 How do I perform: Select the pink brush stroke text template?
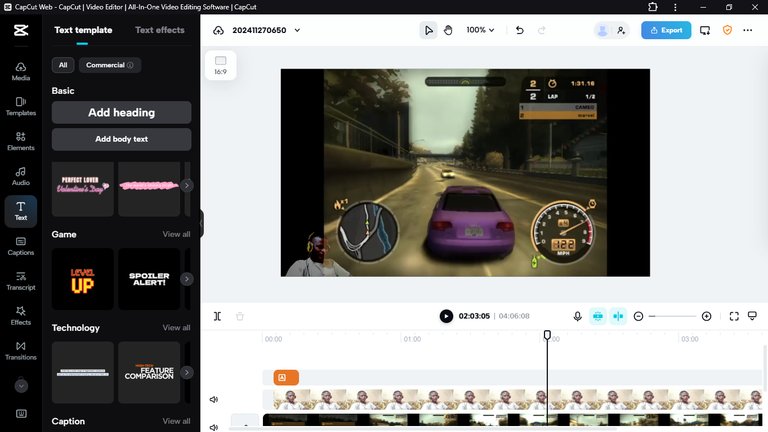149,189
